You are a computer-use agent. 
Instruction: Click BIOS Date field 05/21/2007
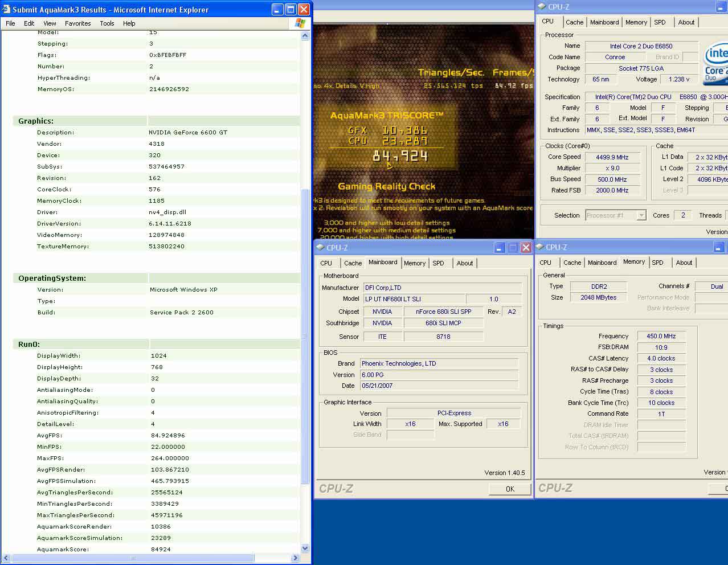coord(439,386)
